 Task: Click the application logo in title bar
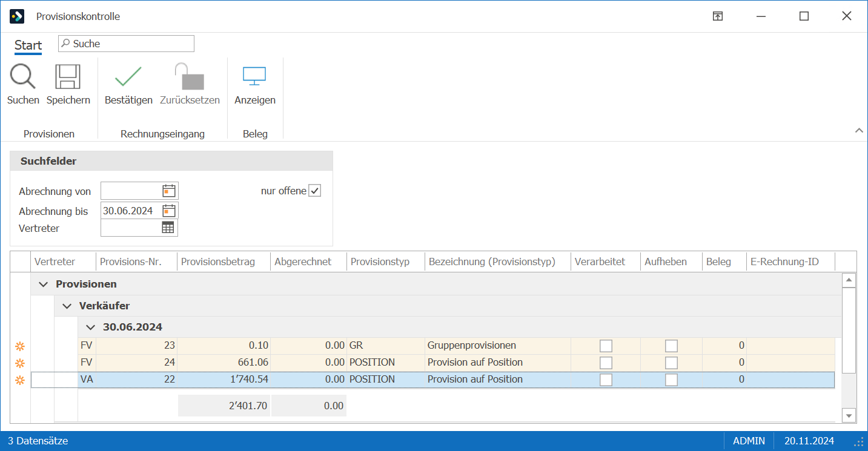point(17,16)
